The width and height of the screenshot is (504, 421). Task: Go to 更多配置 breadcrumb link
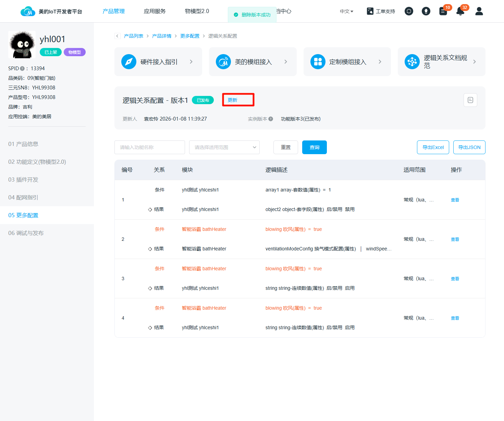pos(190,36)
